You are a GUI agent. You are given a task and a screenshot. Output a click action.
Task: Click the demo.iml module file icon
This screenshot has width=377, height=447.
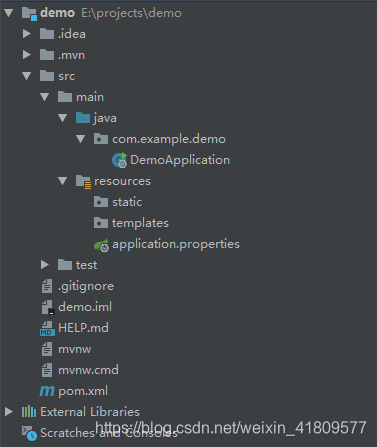pos(48,307)
